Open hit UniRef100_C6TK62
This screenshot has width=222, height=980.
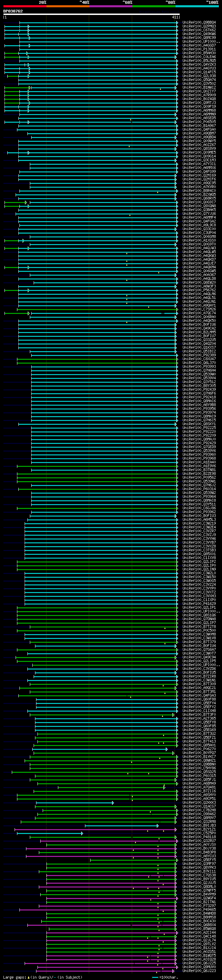[x=199, y=30]
